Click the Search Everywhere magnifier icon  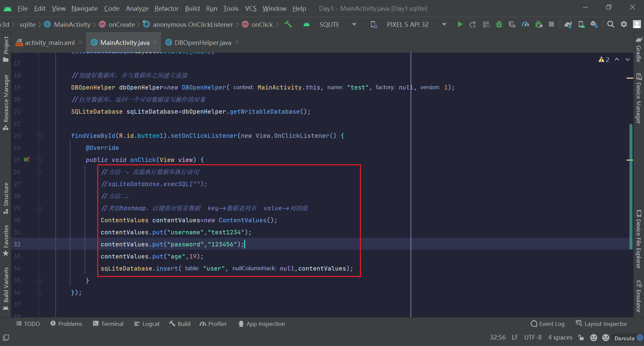(611, 24)
